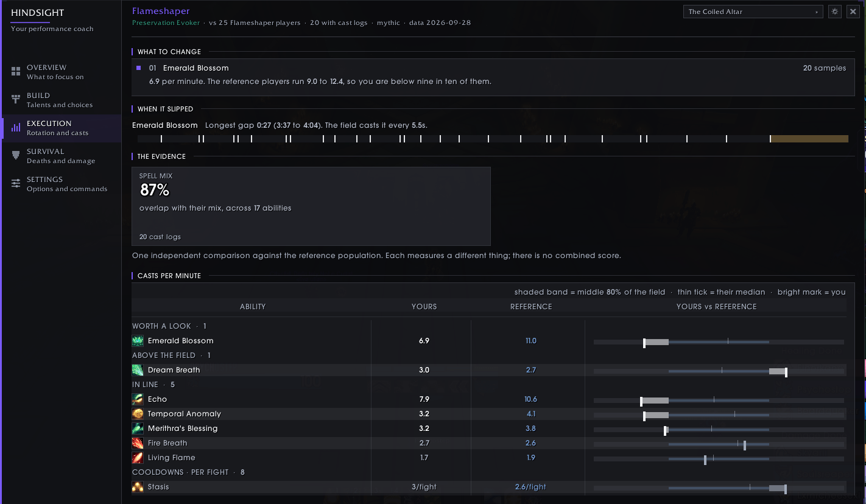The width and height of the screenshot is (866, 504).
Task: Click the Emerald Blossom cast timeline bar
Action: tap(493, 139)
